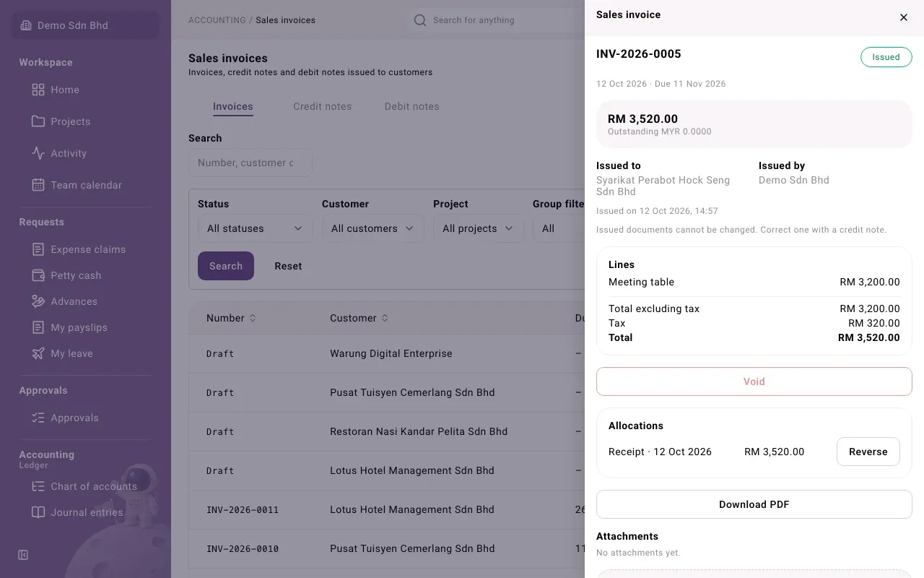This screenshot has height=578, width=924.
Task: Close the Sales invoice panel
Action: click(x=904, y=17)
